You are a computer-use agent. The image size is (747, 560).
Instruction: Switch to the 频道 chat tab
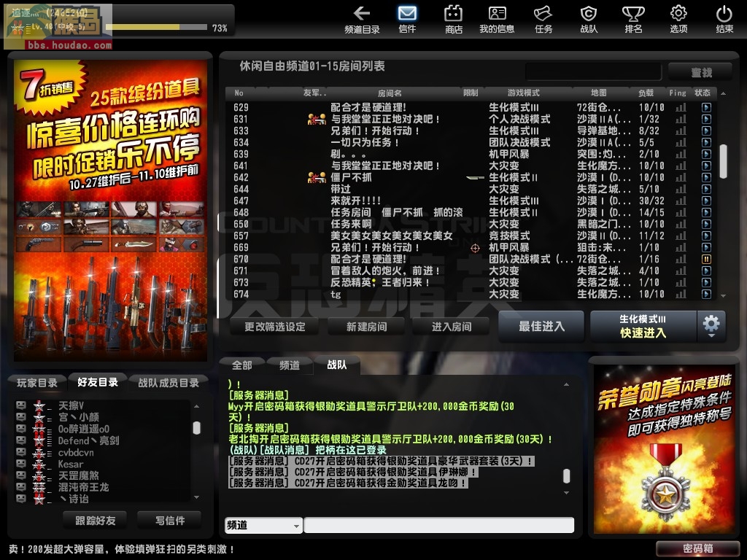[x=289, y=365]
